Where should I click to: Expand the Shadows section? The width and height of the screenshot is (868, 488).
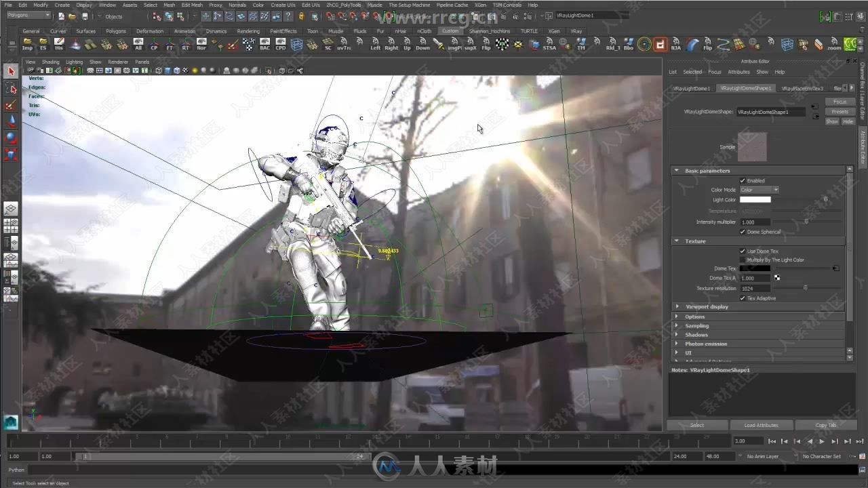tap(677, 335)
